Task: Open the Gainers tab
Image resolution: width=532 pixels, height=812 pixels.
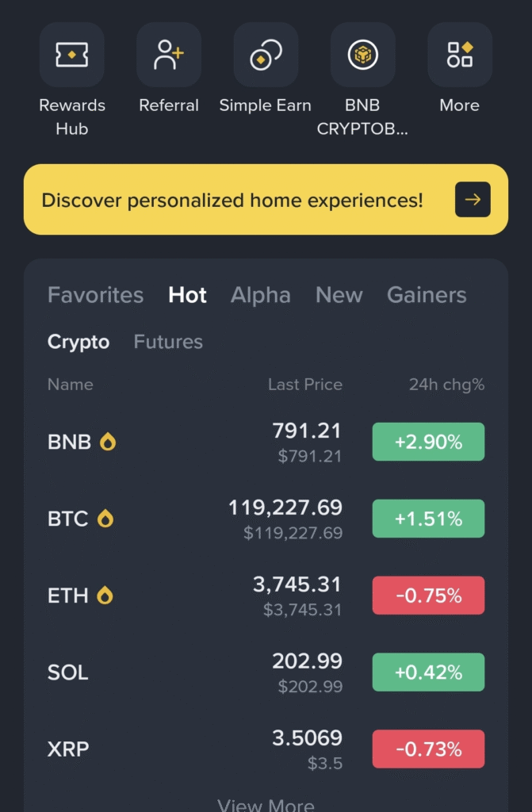Action: 427,295
